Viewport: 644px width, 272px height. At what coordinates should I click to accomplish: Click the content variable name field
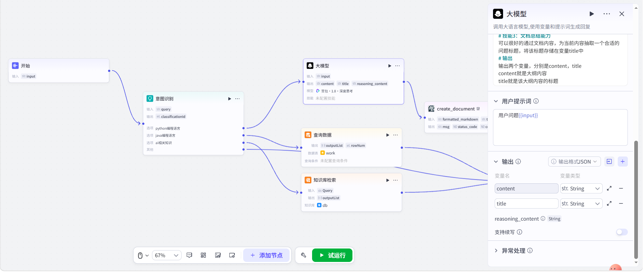(527, 188)
